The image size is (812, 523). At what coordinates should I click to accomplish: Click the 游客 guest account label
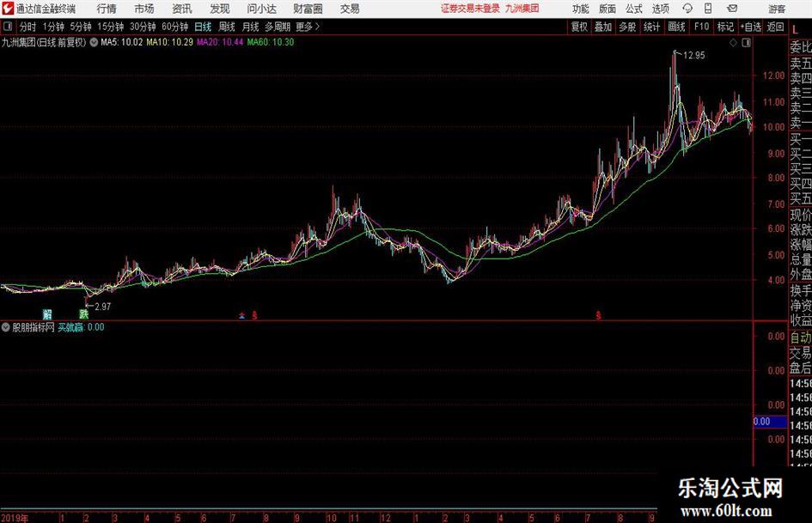pyautogui.click(x=777, y=9)
